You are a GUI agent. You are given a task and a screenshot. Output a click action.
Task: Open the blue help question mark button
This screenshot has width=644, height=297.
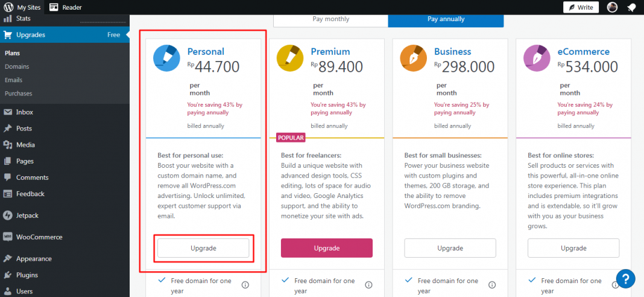[626, 279]
